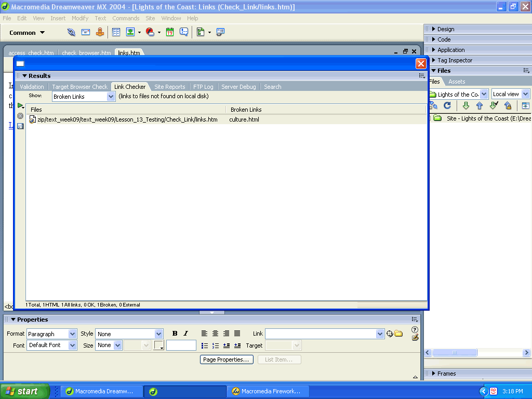The width and height of the screenshot is (532, 399).
Task: Open the FTP Log tab
Action: 203,87
